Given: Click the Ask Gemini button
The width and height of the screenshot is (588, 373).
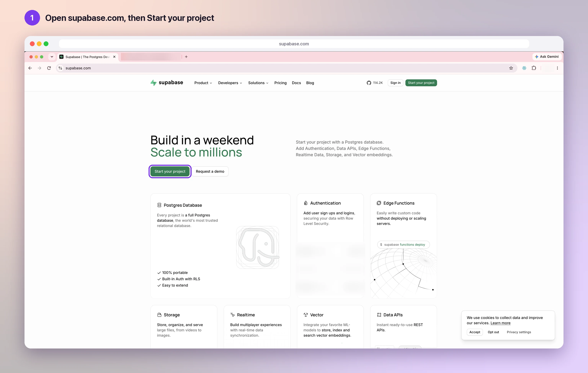Looking at the screenshot, I should 547,57.
